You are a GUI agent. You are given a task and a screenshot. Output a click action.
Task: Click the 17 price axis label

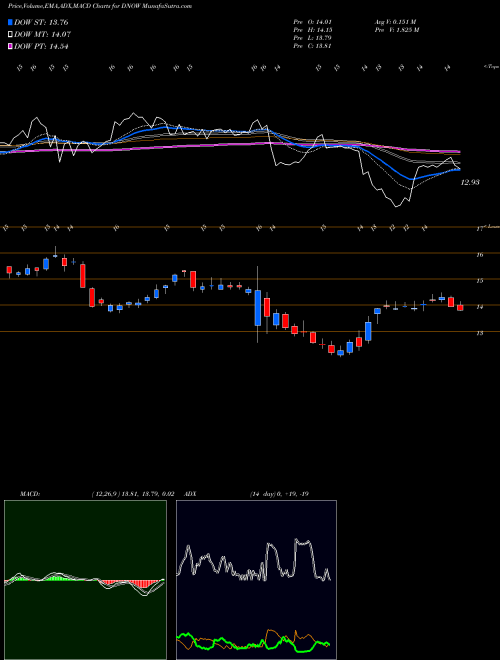tap(479, 229)
